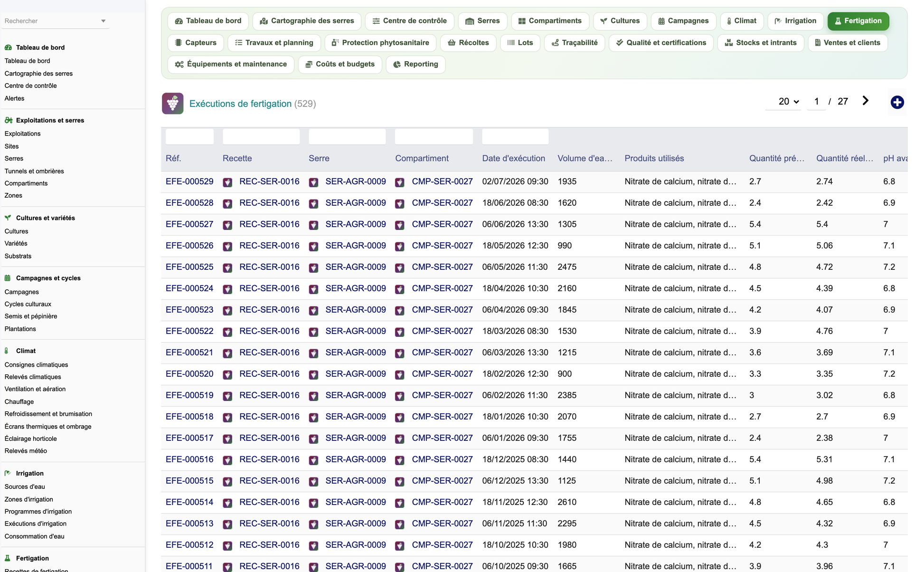Open SER-AGR-0009 in EFE-000520 row

pyautogui.click(x=356, y=374)
